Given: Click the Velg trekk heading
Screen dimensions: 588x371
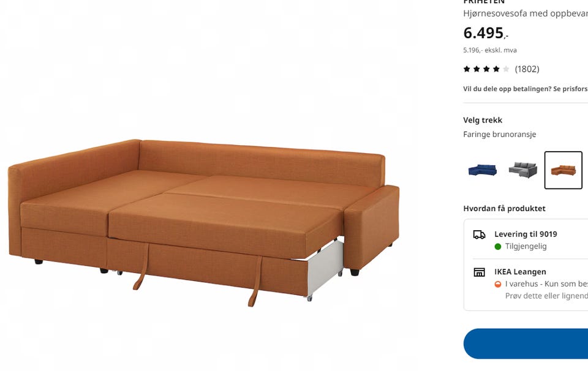Looking at the screenshot, I should point(483,120).
